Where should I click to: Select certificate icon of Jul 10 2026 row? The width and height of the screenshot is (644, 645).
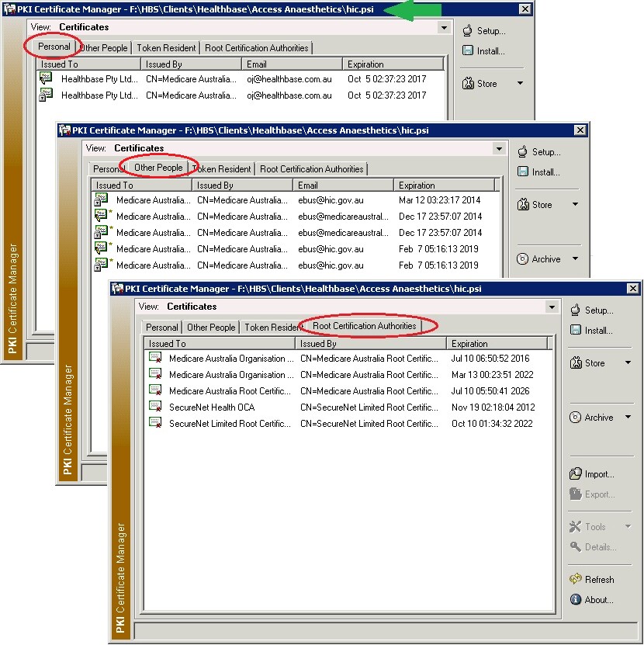[x=155, y=390]
